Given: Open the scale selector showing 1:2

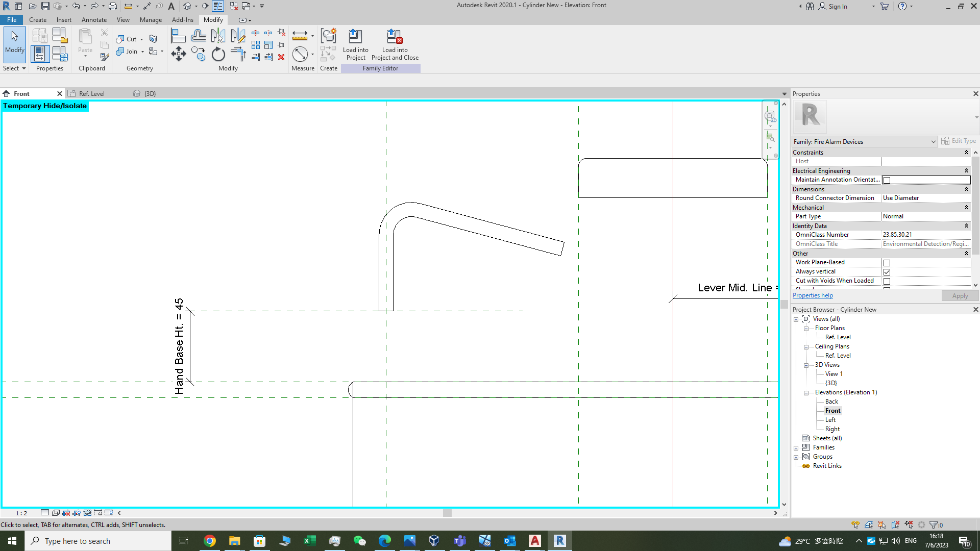Looking at the screenshot, I should coord(21,513).
